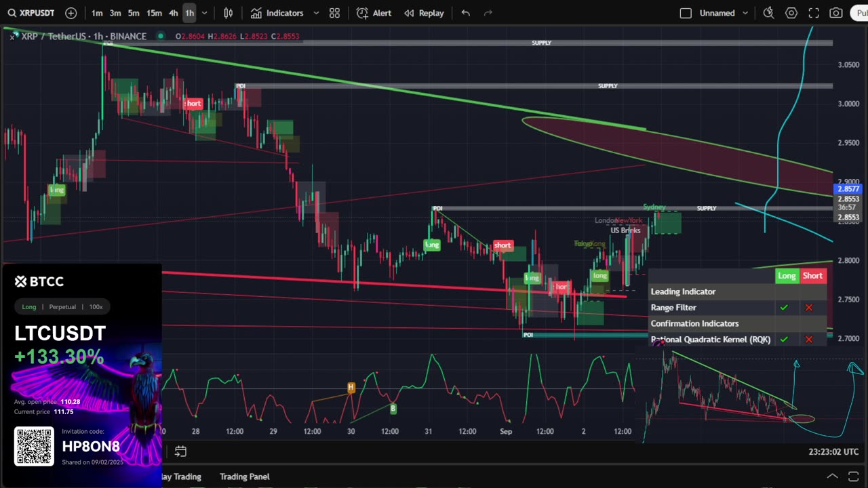Switch to 3m timeframe

coord(115,13)
